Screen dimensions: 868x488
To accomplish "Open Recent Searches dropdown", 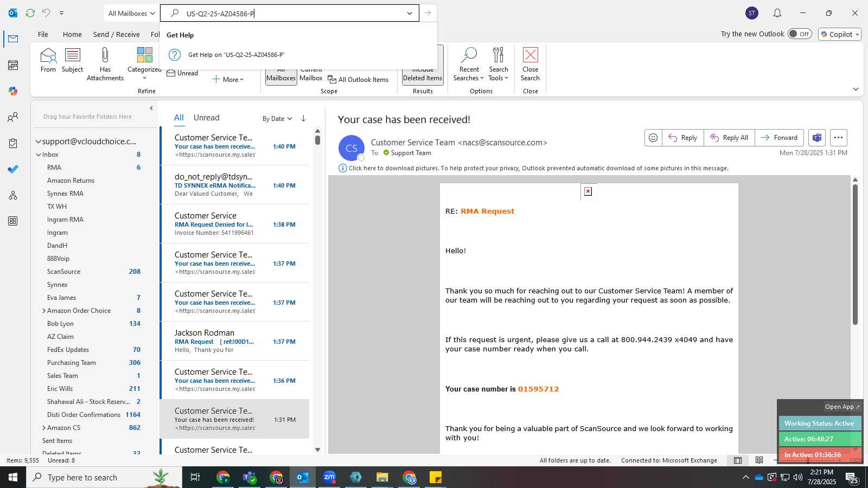I will [469, 64].
